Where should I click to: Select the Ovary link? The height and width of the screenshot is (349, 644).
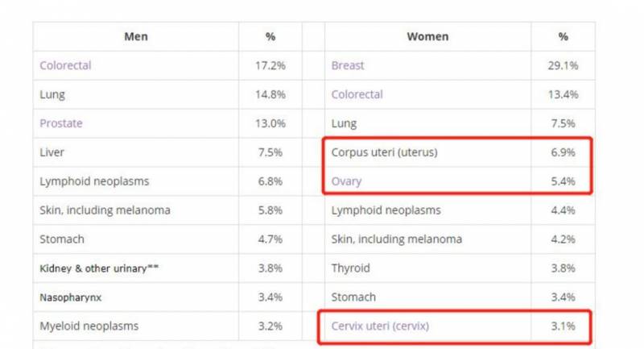346,181
